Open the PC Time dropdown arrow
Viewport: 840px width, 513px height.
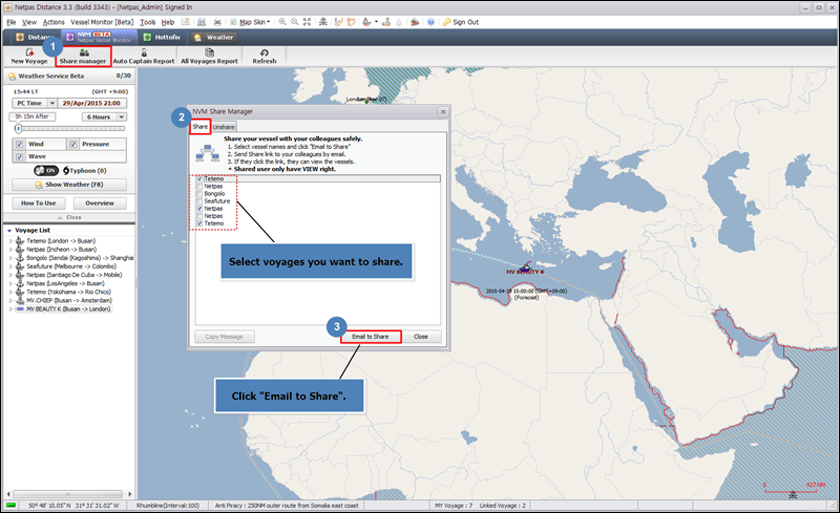pos(52,103)
